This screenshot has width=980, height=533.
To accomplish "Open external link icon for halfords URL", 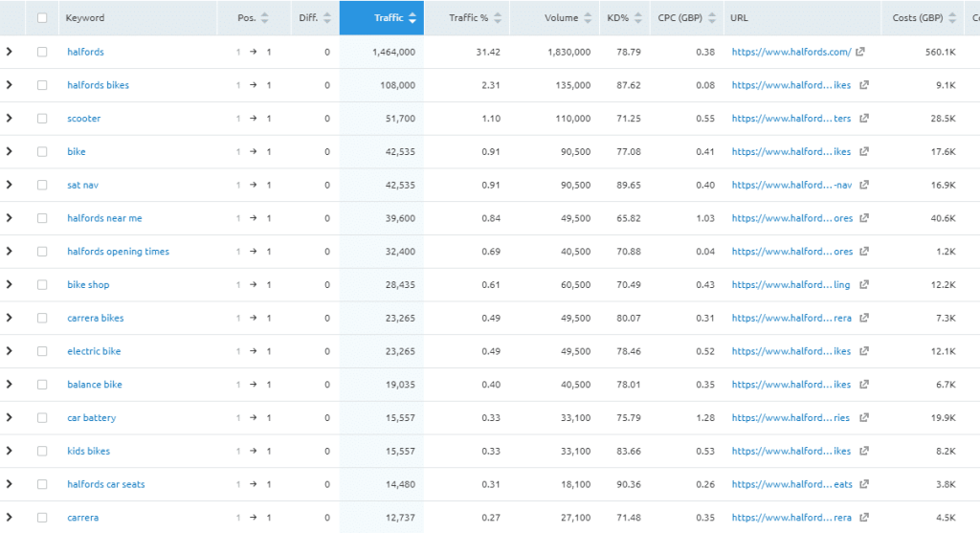I will (860, 53).
